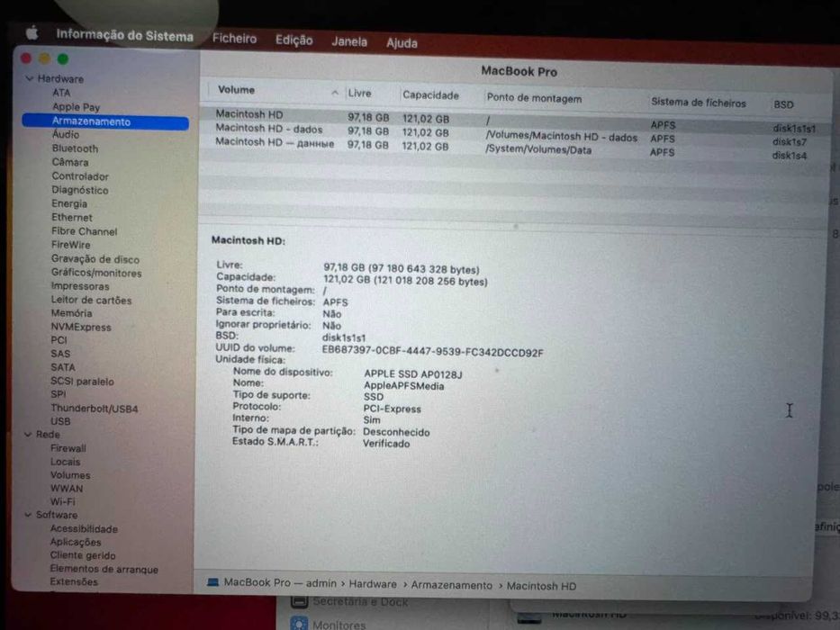840x630 pixels.
Task: Select Impressoras in the sidebar
Action: pos(80,286)
